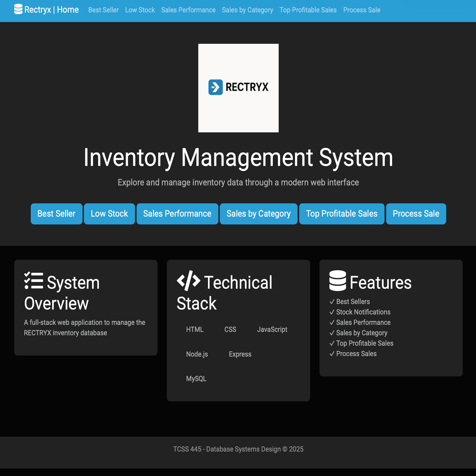The height and width of the screenshot is (476, 476).
Task: Click the Rectryx | Home link
Action: (47, 10)
